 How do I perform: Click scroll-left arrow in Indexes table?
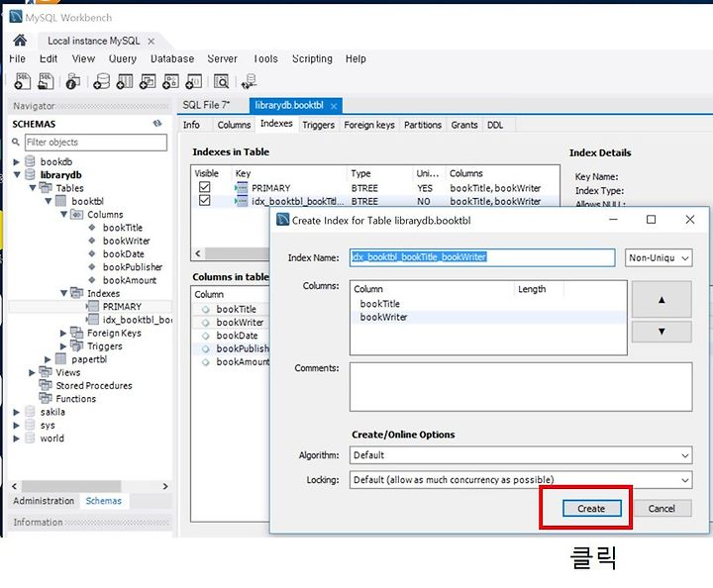pyautogui.click(x=198, y=253)
